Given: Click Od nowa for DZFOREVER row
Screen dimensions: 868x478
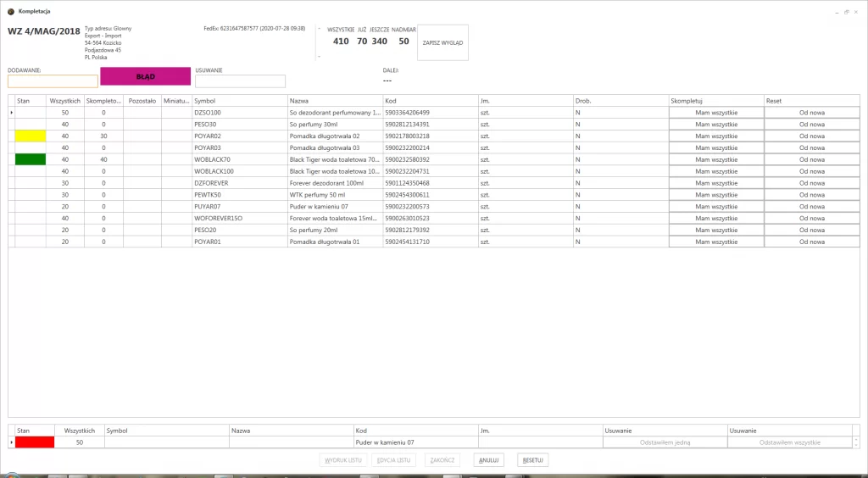Looking at the screenshot, I should (812, 183).
